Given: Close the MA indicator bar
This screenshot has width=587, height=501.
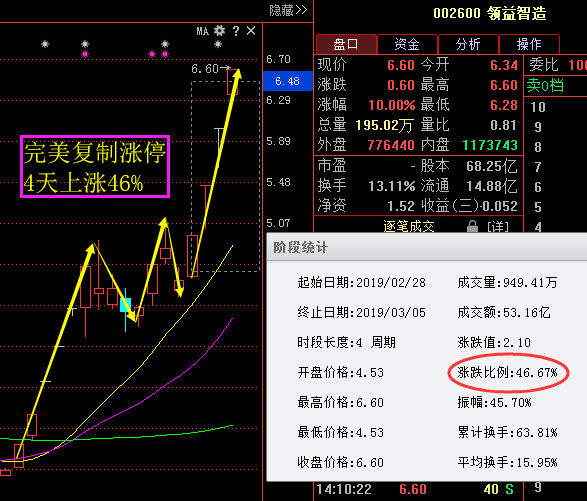Looking at the screenshot, I should point(251,31).
